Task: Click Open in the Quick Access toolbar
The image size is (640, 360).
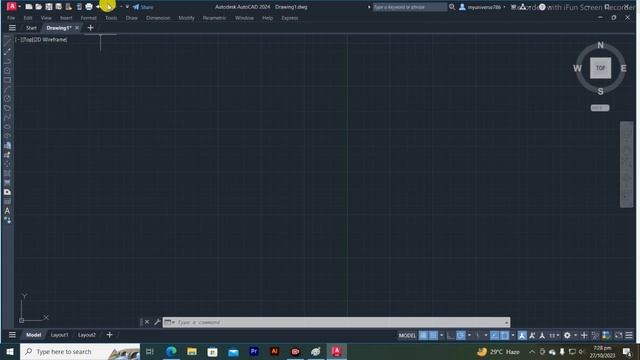Action: [38, 7]
